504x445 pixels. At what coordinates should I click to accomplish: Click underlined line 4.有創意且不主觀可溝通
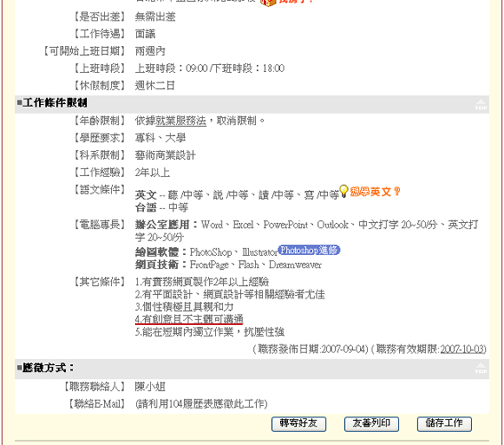[x=189, y=320]
